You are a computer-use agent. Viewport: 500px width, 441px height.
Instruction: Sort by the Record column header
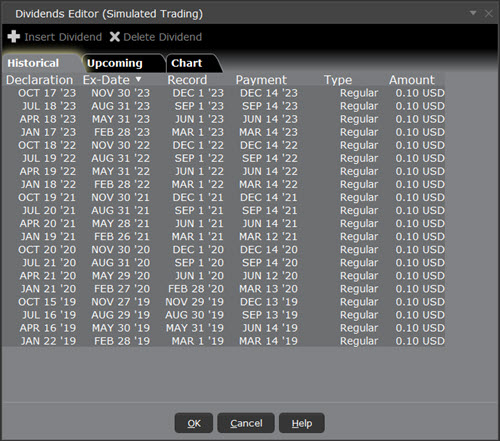click(x=187, y=80)
